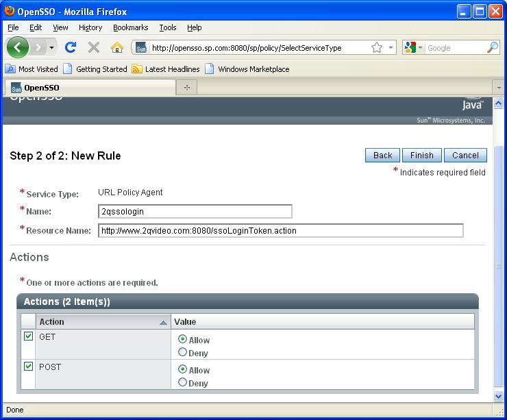Click the search magnifier icon
The image size is (507, 420).
pyautogui.click(x=493, y=48)
